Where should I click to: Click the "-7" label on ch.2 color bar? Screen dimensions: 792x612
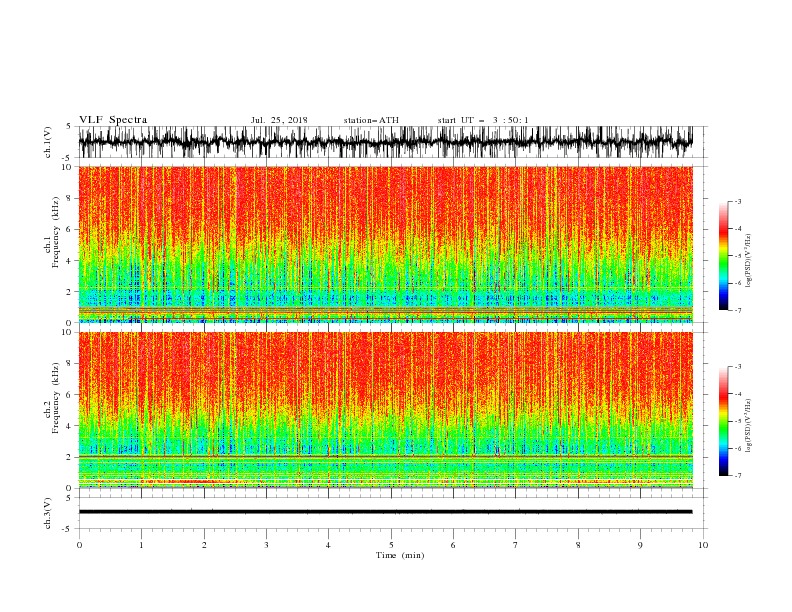pyautogui.click(x=737, y=475)
